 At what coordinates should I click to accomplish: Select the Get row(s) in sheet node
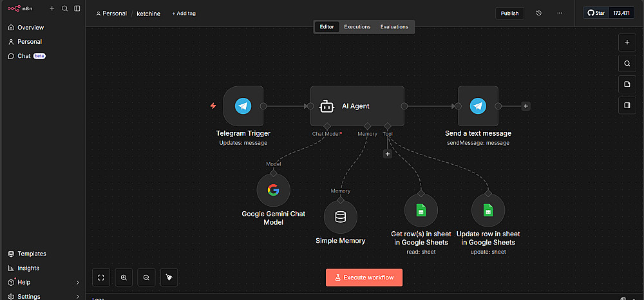tap(421, 211)
